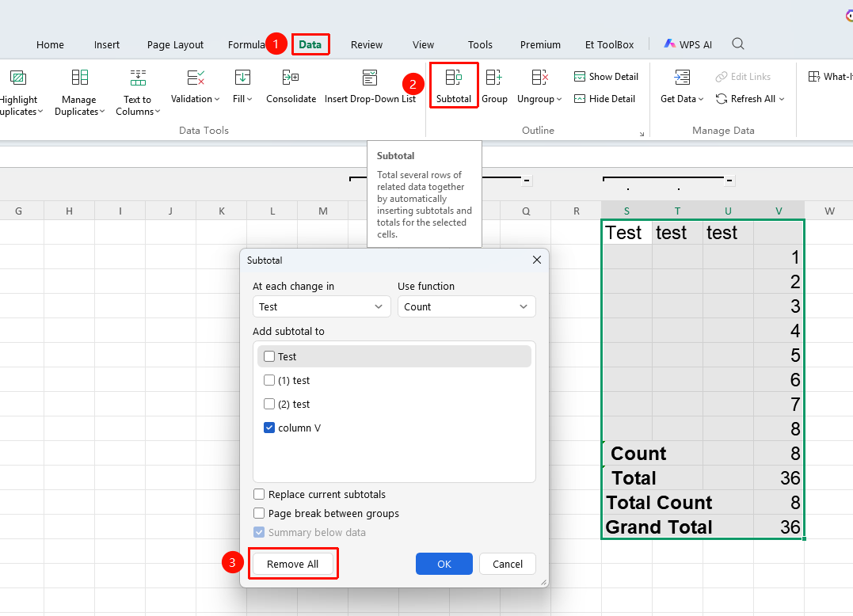
Task: Click the Group outline icon
Action: tap(494, 78)
